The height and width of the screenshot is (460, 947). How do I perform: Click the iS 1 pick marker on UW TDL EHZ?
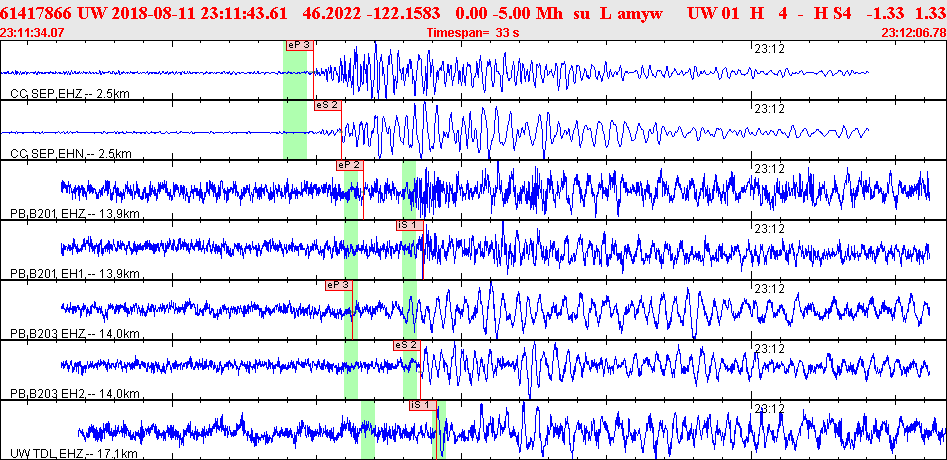pyautogui.click(x=422, y=405)
